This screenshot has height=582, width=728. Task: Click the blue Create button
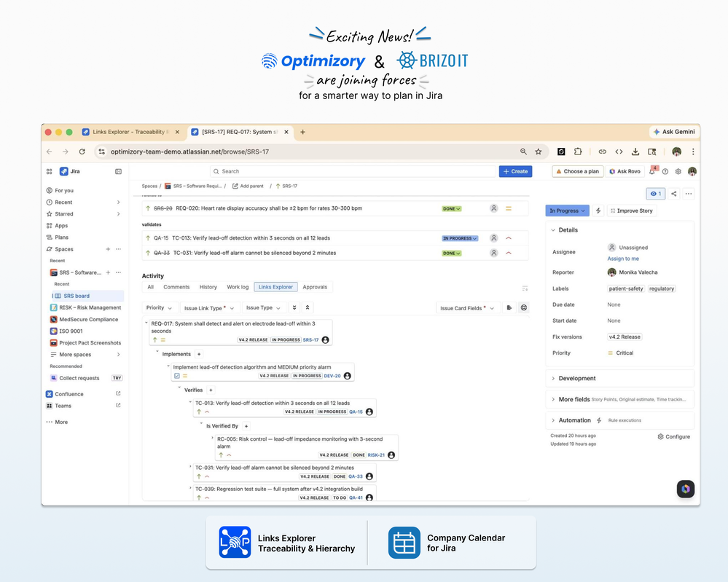[x=515, y=171]
